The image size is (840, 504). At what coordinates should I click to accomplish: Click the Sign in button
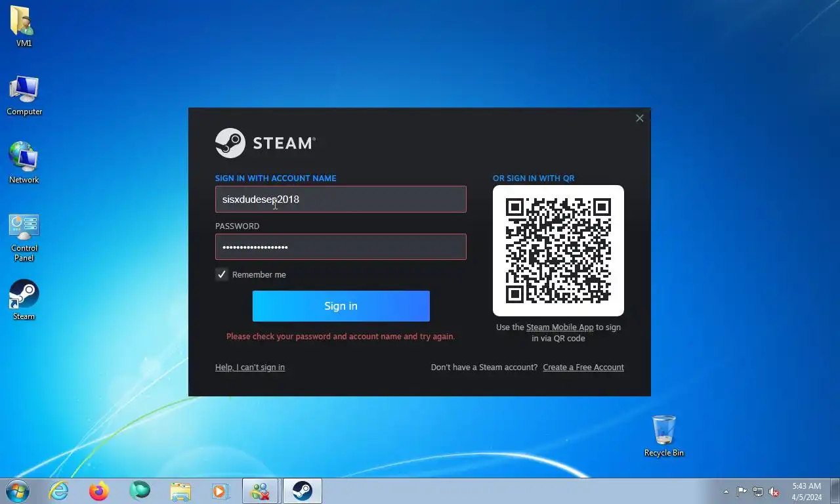tap(341, 306)
